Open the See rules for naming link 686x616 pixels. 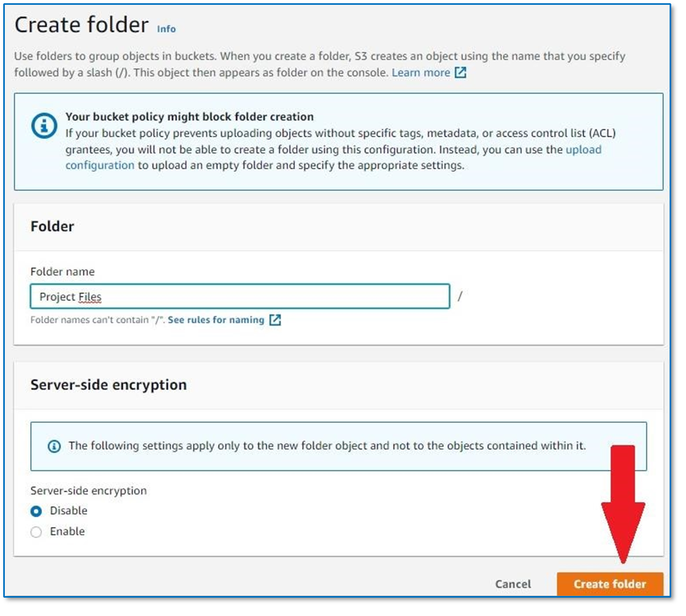coord(216,319)
